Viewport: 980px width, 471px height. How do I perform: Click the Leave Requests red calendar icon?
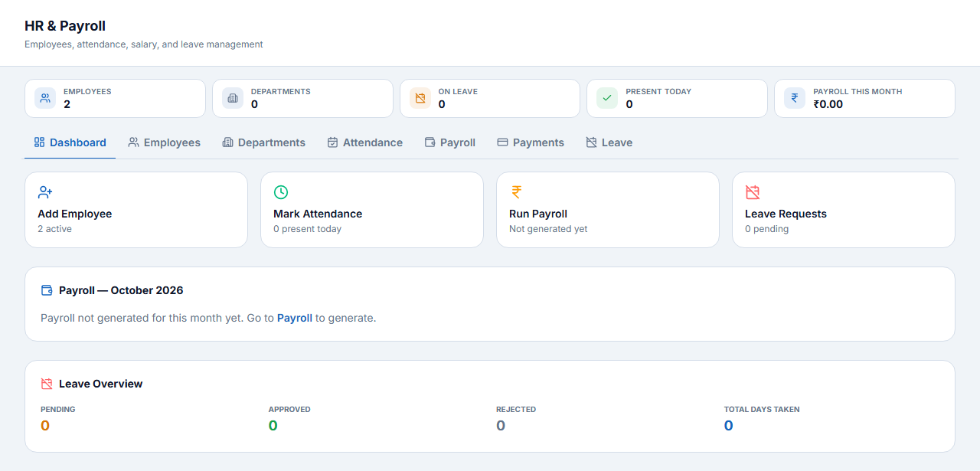753,192
